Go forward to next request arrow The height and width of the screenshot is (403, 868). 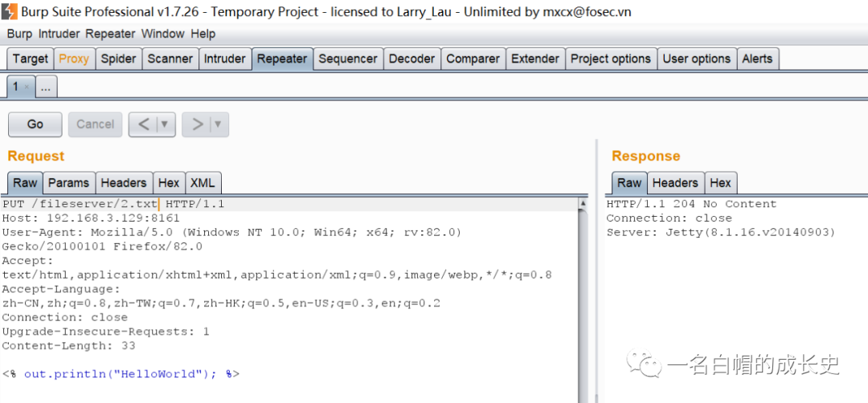(x=197, y=124)
